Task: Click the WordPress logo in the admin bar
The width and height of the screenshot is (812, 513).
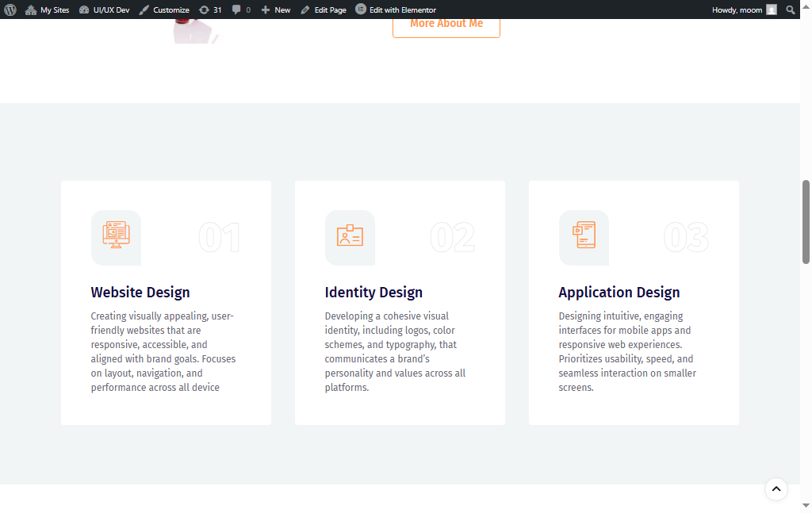Action: click(x=10, y=10)
